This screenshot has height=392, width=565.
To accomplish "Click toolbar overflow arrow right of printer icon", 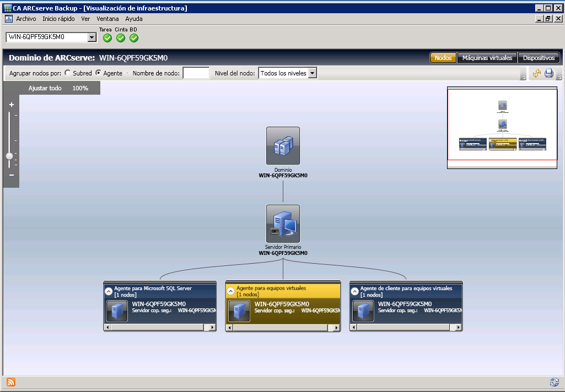I will [559, 74].
